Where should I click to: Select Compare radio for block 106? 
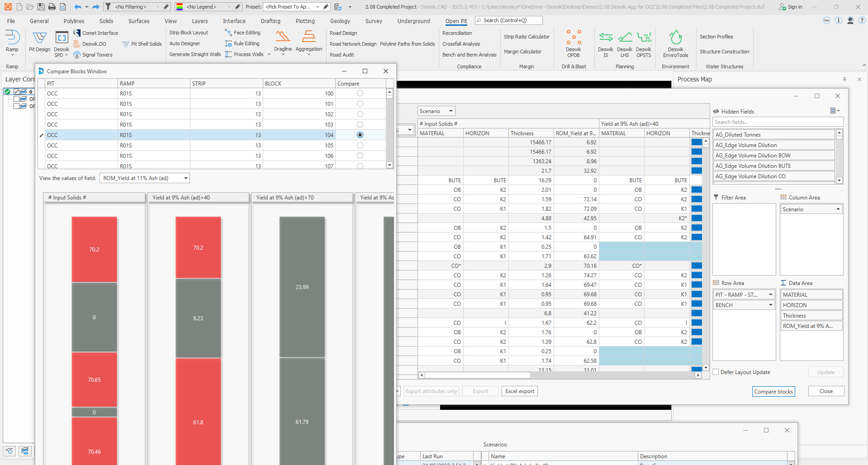click(360, 156)
